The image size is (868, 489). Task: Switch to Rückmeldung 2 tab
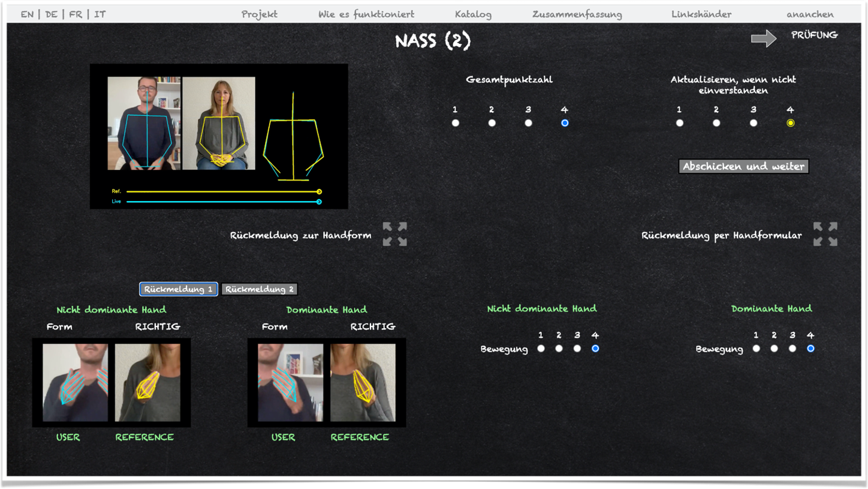click(x=260, y=289)
